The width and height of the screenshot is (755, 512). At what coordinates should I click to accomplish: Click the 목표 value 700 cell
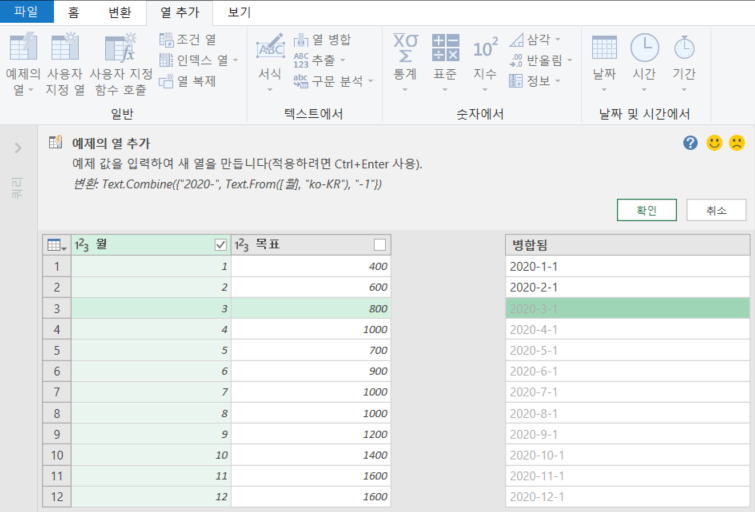pos(311,350)
